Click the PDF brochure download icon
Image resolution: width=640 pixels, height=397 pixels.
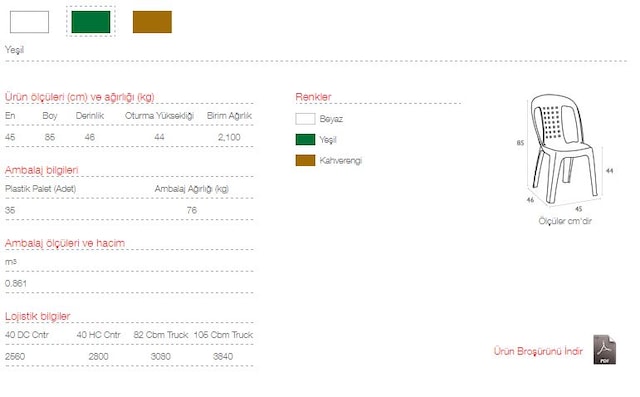coord(604,350)
